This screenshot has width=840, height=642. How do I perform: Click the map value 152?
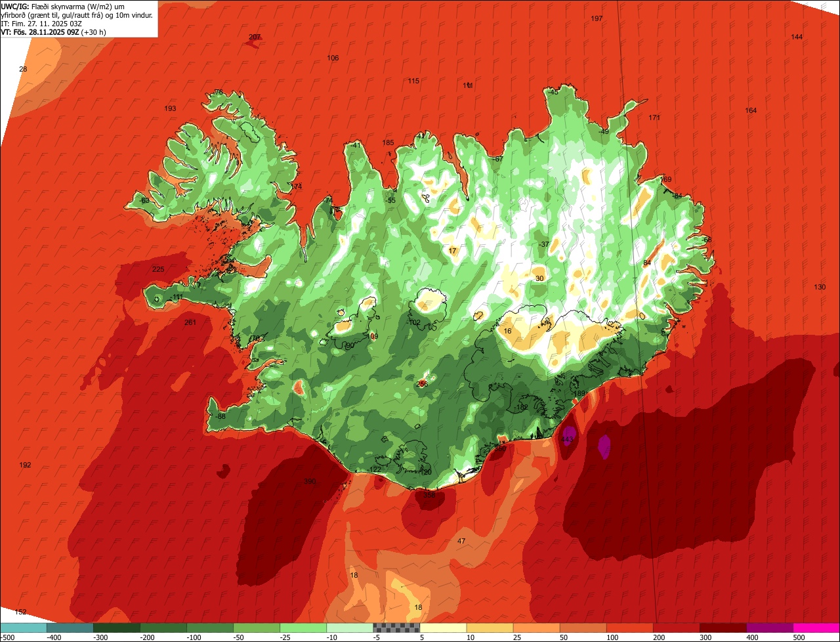tap(21, 612)
